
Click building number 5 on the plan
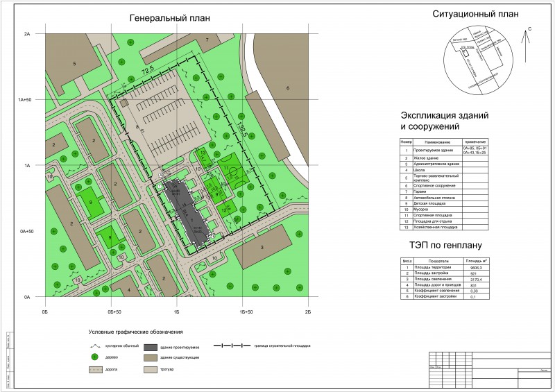pos(74,64)
